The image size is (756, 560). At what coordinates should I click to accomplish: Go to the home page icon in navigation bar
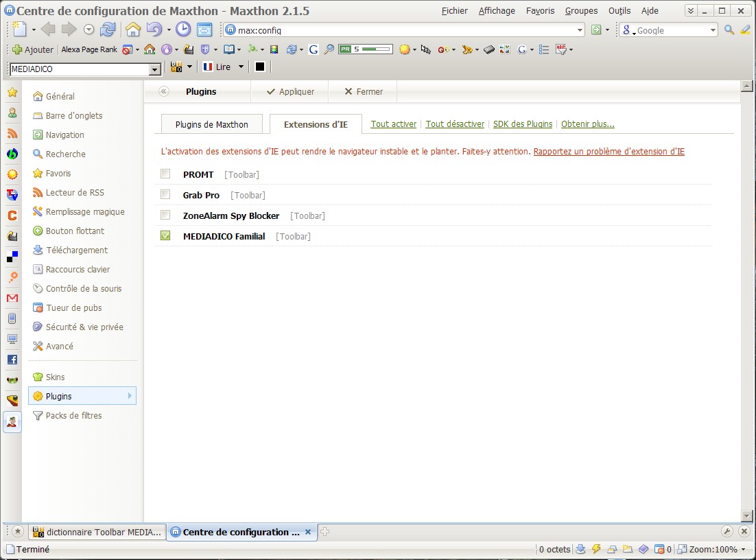coord(133,30)
